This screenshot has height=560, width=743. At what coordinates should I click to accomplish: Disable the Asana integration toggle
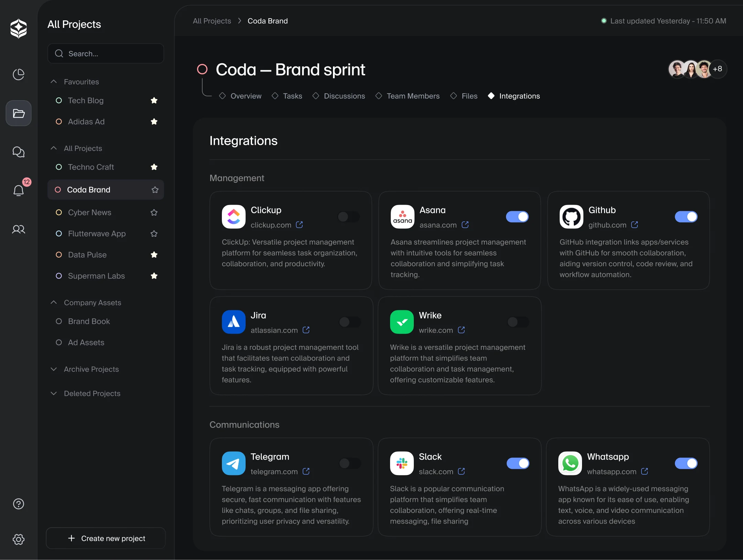[517, 217]
